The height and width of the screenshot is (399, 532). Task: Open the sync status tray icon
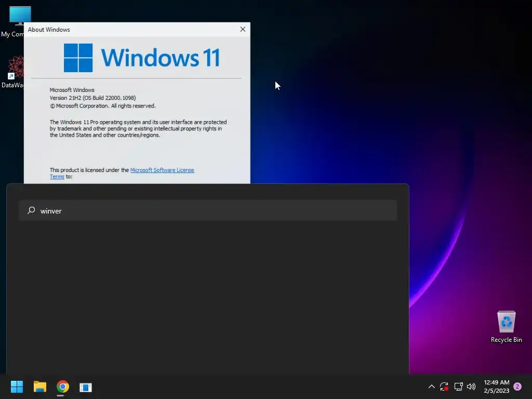tap(444, 387)
